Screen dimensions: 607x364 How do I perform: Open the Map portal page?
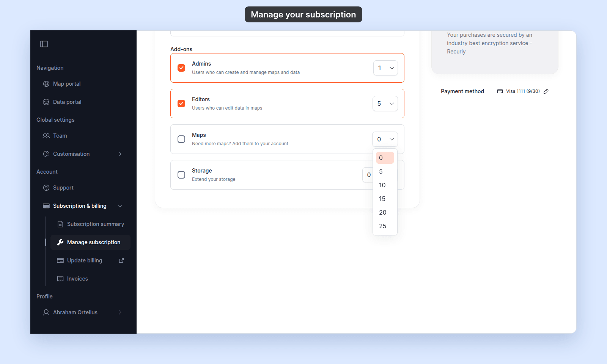point(83,84)
